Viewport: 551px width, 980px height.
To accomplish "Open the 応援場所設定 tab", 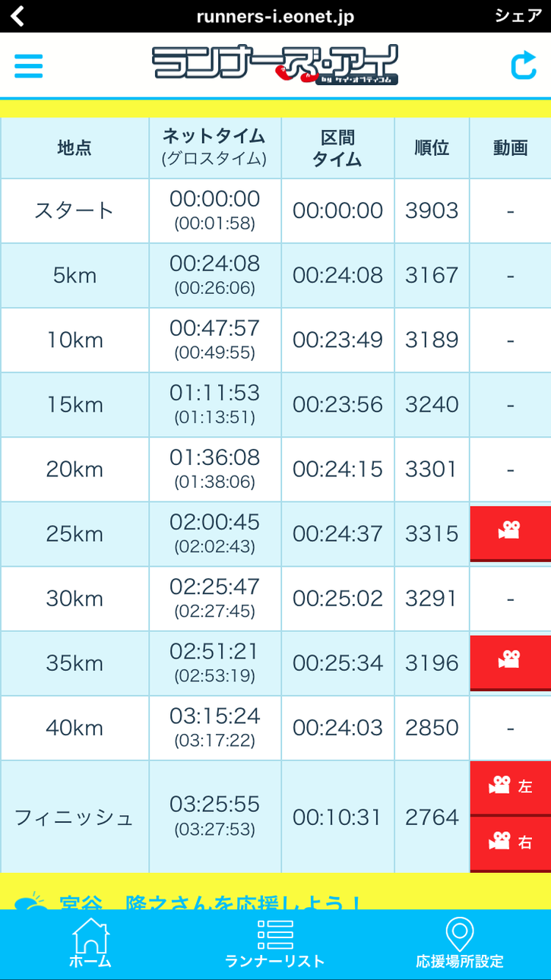I will click(x=459, y=943).
